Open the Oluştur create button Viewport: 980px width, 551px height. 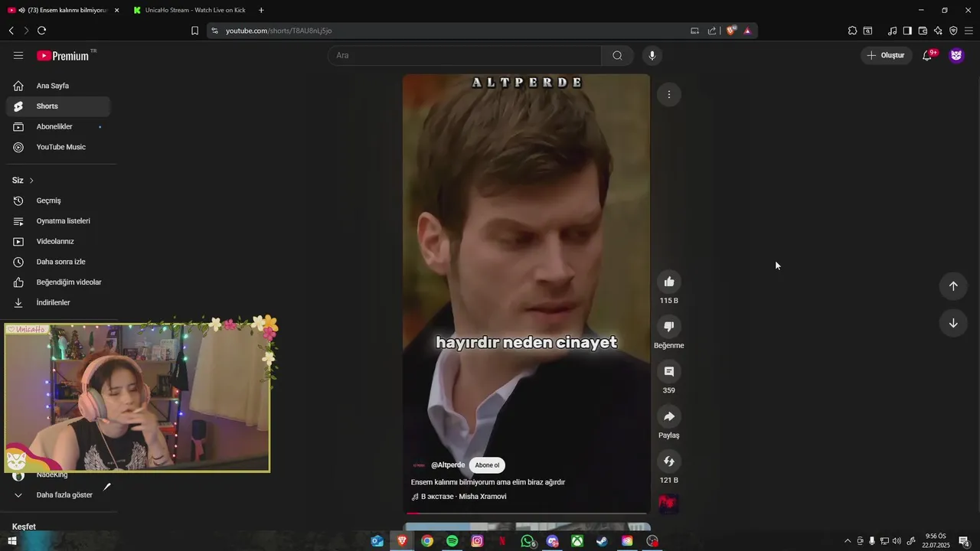(x=887, y=55)
